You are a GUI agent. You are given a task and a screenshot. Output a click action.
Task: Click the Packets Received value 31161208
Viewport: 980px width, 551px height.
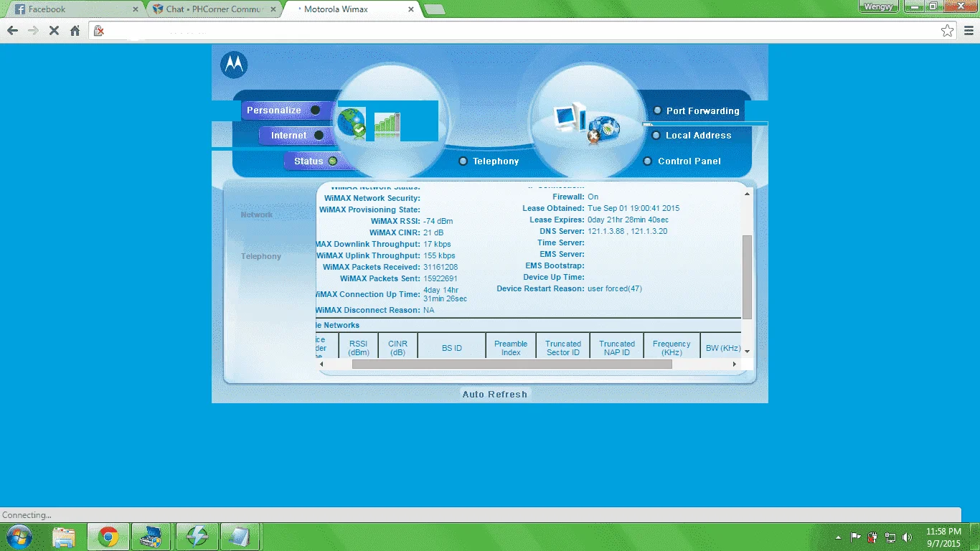pos(440,267)
